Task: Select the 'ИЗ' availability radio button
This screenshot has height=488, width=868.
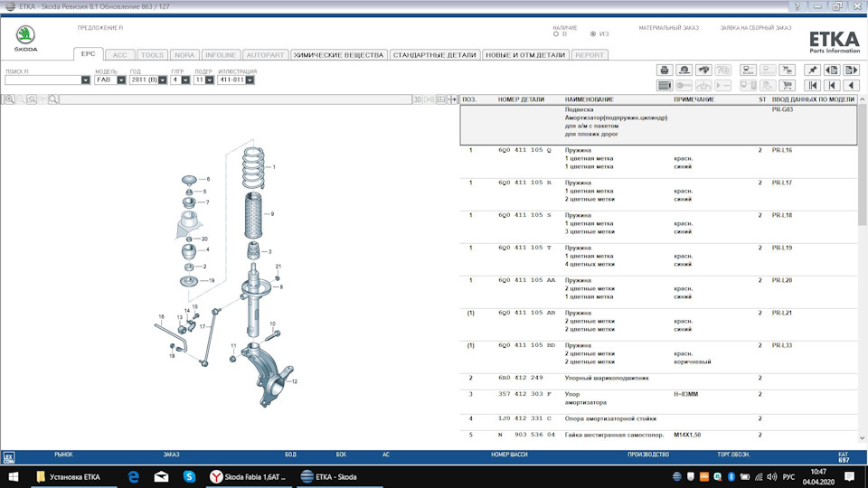Action: click(x=593, y=34)
